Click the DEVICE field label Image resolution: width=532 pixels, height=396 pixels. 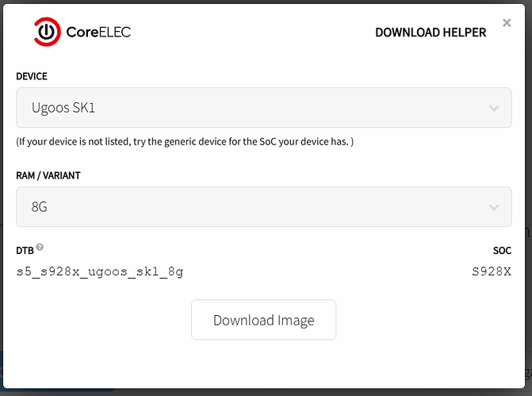32,76
